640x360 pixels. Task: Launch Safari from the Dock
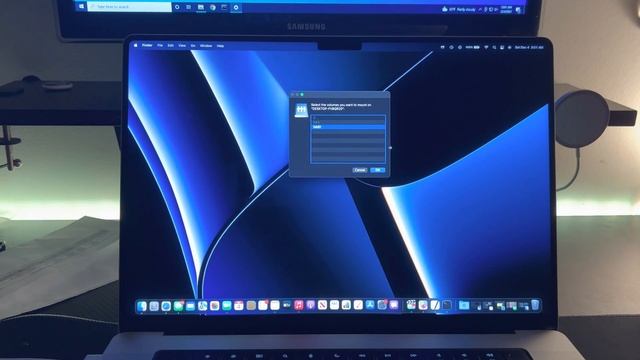(x=166, y=306)
